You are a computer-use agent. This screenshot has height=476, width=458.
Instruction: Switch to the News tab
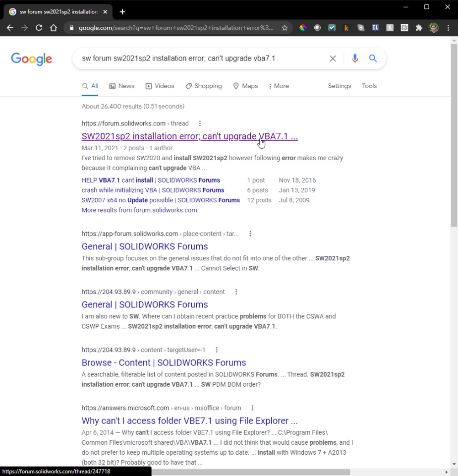pos(122,86)
